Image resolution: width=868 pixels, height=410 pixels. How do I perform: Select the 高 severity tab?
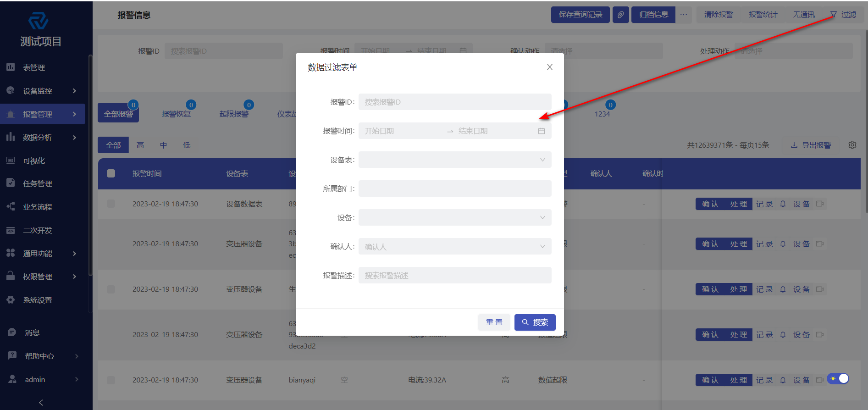140,145
